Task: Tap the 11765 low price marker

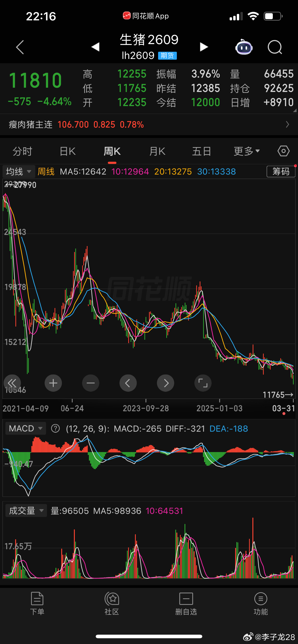Action: click(x=278, y=395)
